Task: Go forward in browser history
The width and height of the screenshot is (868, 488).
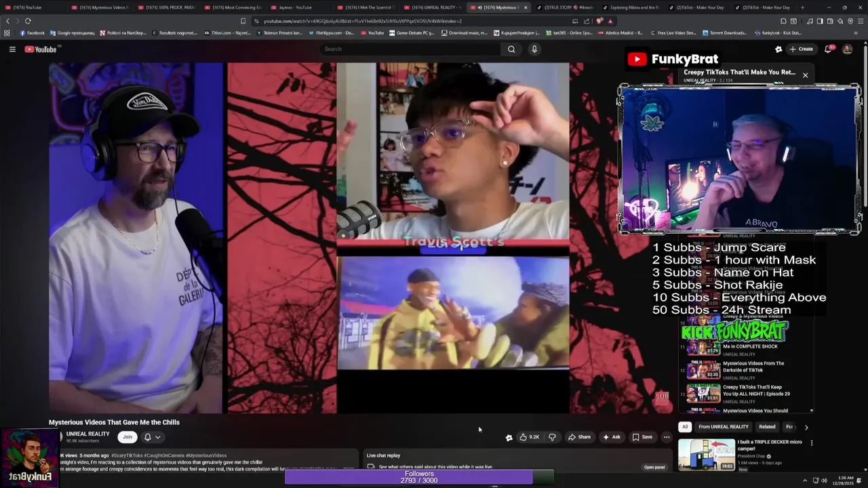Action: [18, 21]
